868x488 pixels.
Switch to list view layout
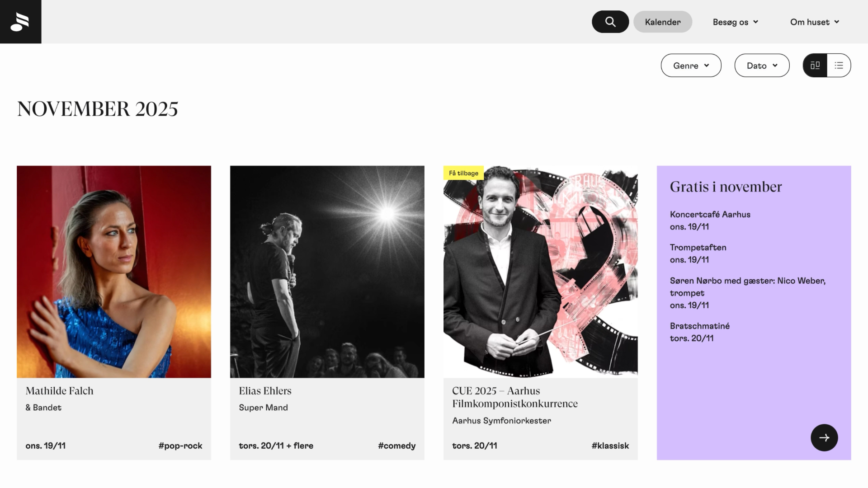click(x=839, y=66)
